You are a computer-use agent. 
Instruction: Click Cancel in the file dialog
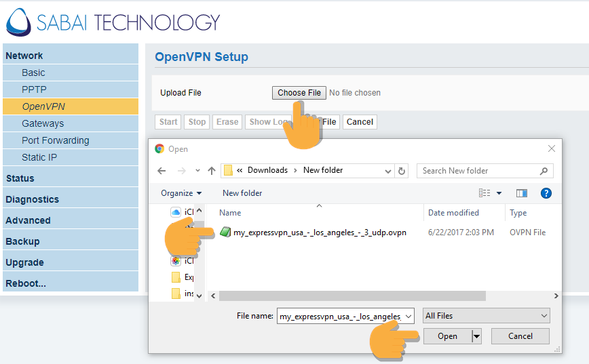(520, 336)
